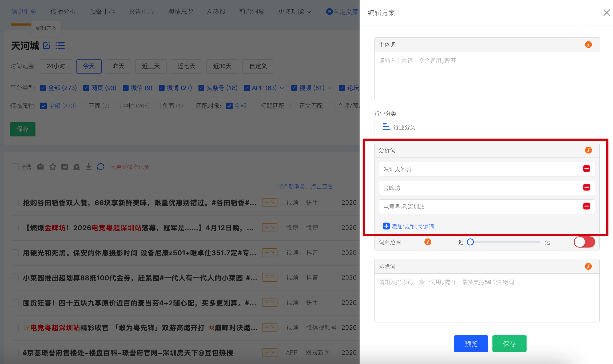Image resolution: width=613 pixels, height=364 pixels.
Task: Expand the 更多功能 dropdown
Action: (294, 12)
